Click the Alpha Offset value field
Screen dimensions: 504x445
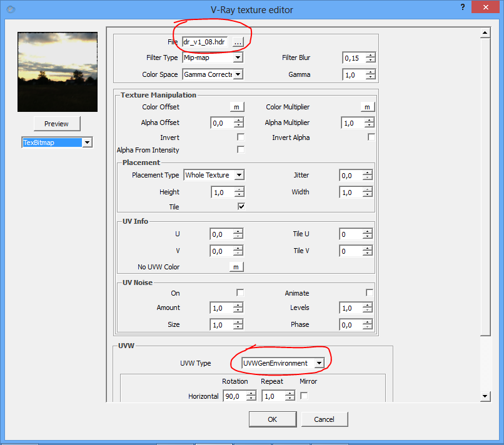(x=222, y=123)
